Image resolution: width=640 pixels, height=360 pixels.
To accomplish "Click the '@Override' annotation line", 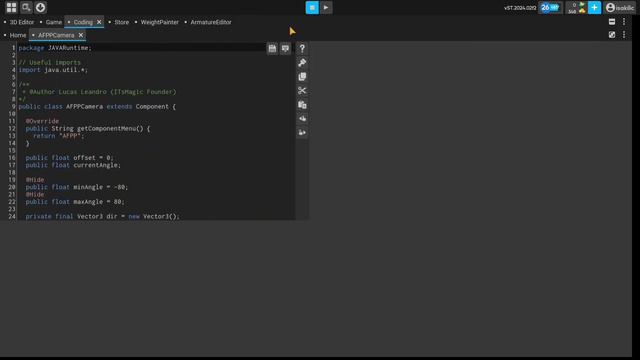I will click(x=42, y=121).
